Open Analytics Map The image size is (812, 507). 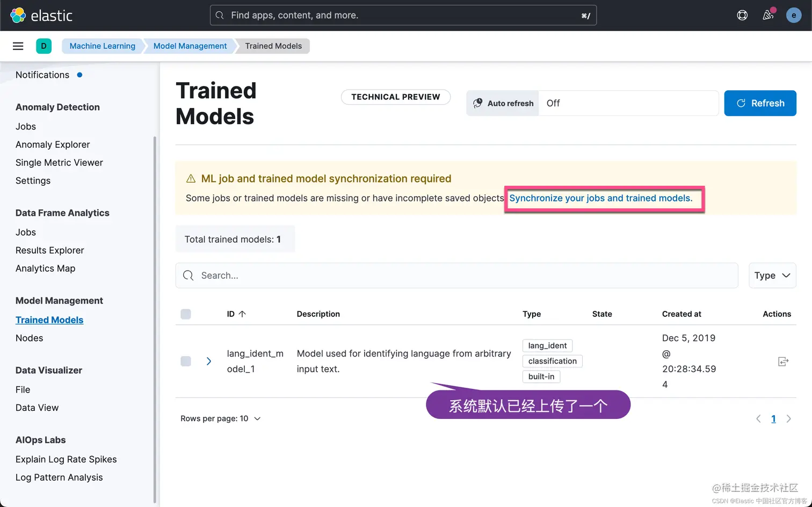click(x=46, y=269)
